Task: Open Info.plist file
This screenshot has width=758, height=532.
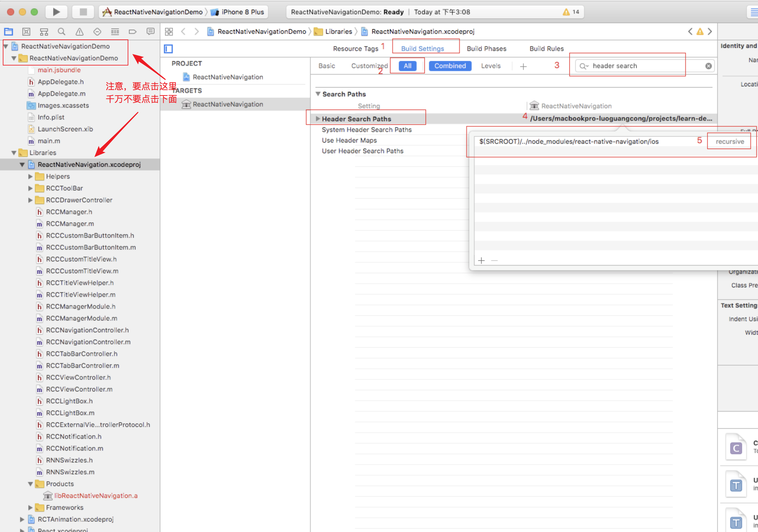Action: [x=51, y=117]
